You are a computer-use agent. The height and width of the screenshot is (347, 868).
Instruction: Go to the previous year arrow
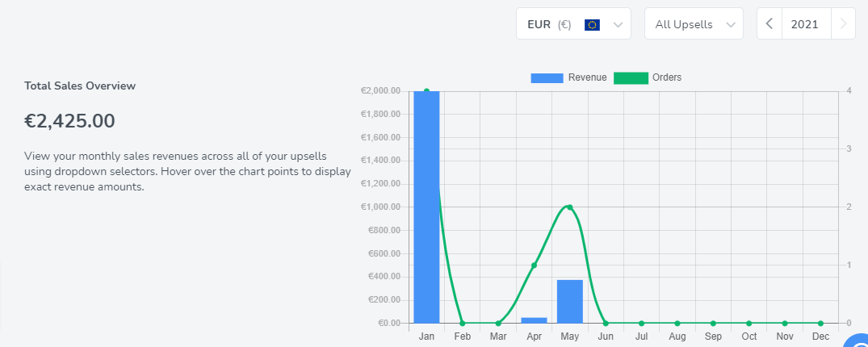pyautogui.click(x=769, y=23)
